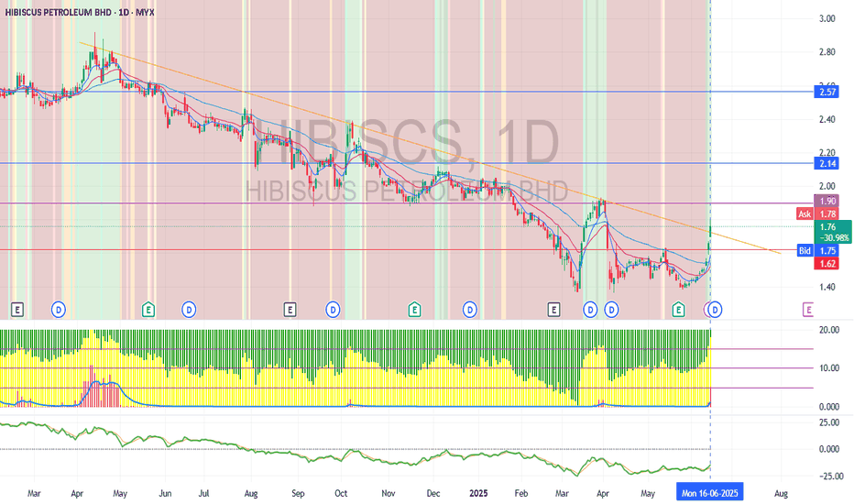The width and height of the screenshot is (854, 504).
Task: Open the green earnings marker in late May 2024
Action: click(148, 310)
